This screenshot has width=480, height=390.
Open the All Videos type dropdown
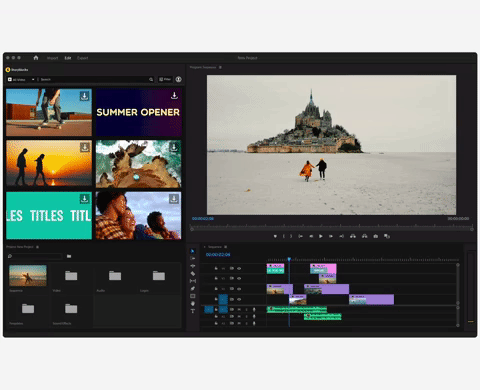point(21,79)
